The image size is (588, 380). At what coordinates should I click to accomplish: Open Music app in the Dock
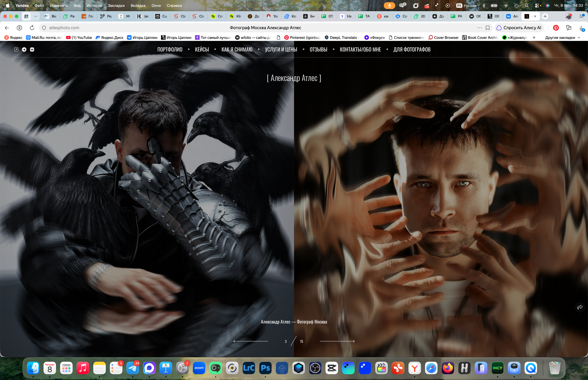point(83,368)
